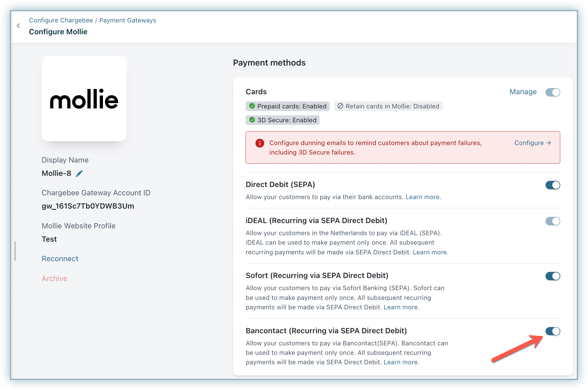The image size is (588, 390).
Task: Open Configure Chargebee breadcrumb link
Action: click(61, 20)
